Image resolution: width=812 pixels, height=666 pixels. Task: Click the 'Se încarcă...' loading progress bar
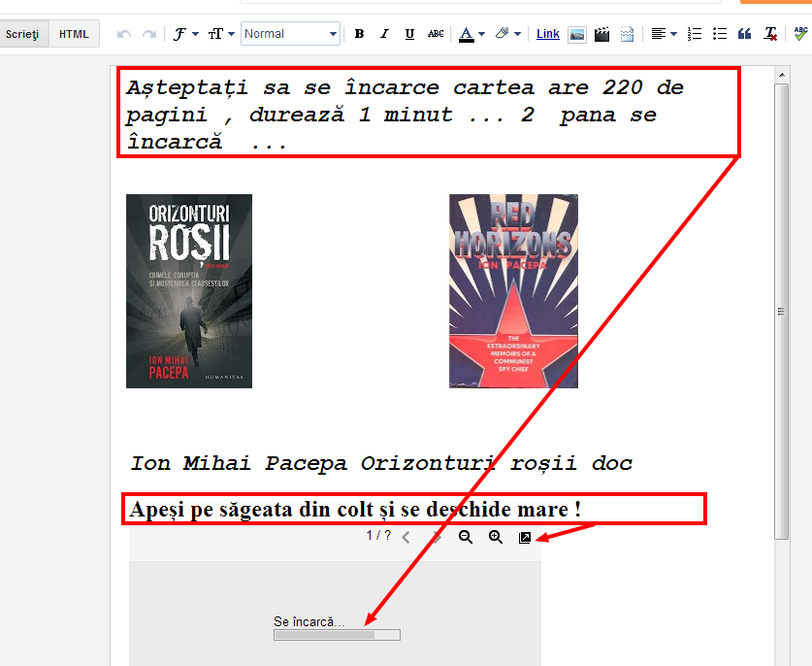338,635
